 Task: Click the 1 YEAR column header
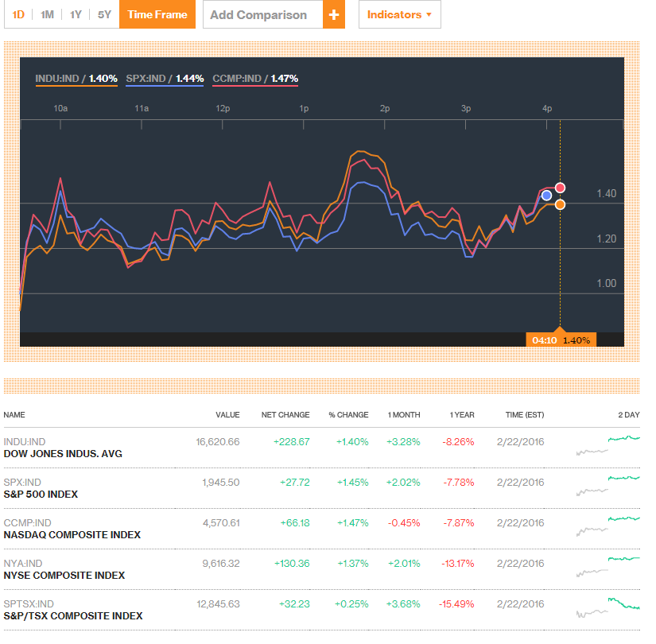coord(462,415)
